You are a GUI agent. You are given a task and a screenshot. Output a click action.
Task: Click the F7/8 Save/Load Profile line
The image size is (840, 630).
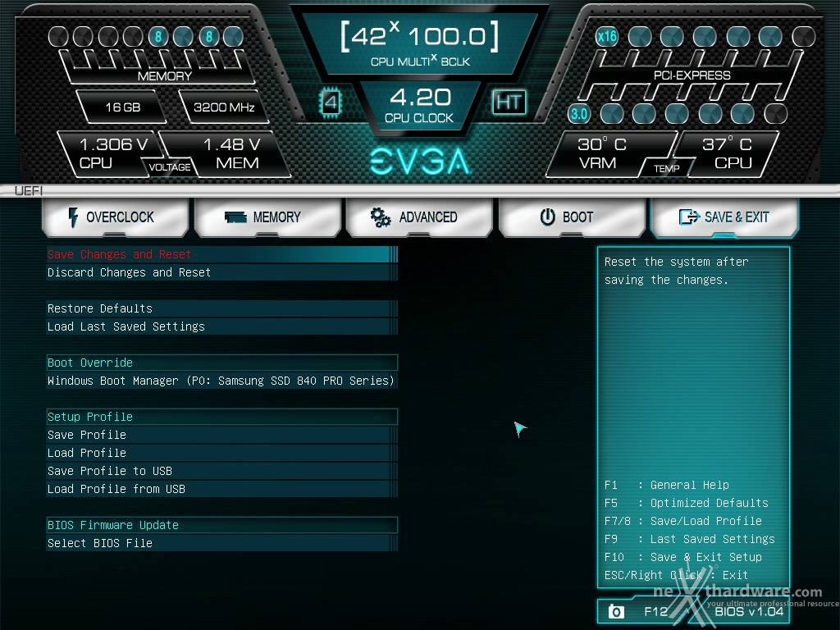tap(683, 521)
